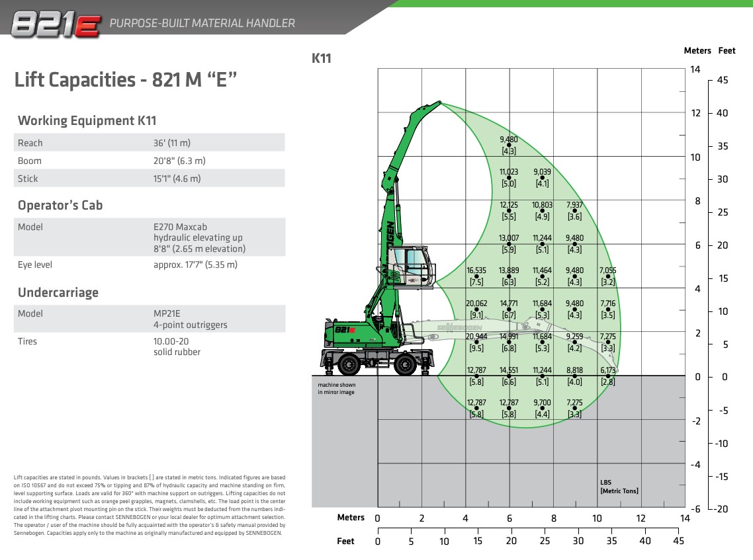753x560 pixels.
Task: Click the "K11" label above the chart
Action: click(322, 58)
